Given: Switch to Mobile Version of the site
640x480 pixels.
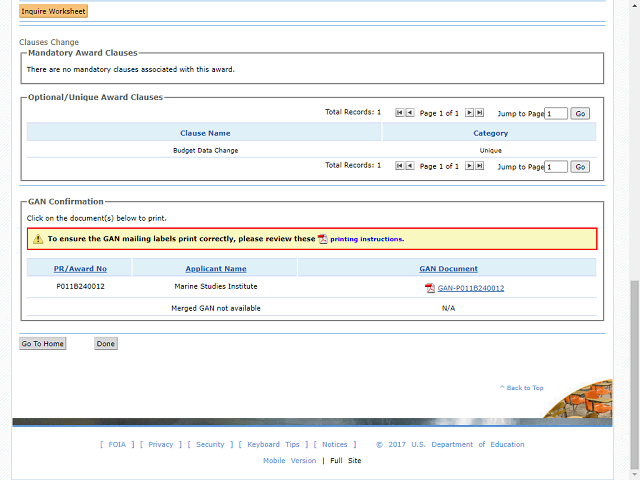Looking at the screenshot, I should [x=288, y=461].
